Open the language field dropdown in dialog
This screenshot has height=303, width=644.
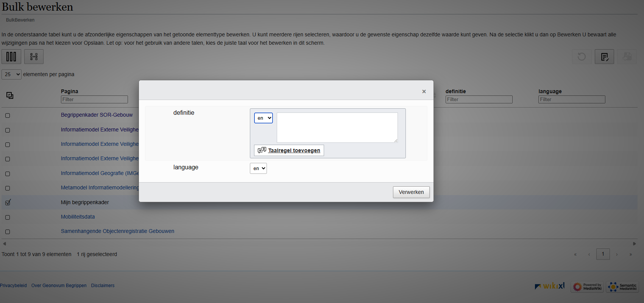pos(258,169)
